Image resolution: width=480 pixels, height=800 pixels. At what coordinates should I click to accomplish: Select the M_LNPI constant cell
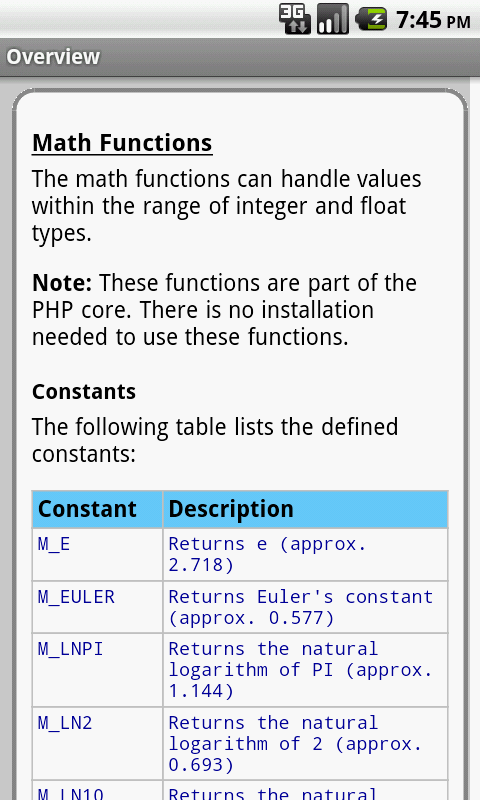pos(97,670)
